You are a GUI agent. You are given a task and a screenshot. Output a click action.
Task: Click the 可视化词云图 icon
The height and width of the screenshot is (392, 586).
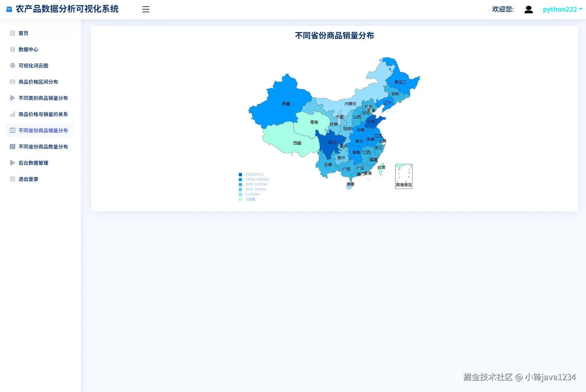13,65
